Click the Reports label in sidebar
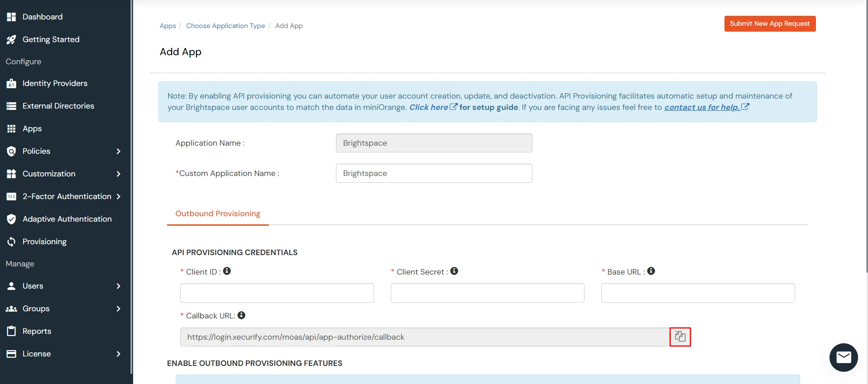This screenshot has width=868, height=384. (x=37, y=331)
